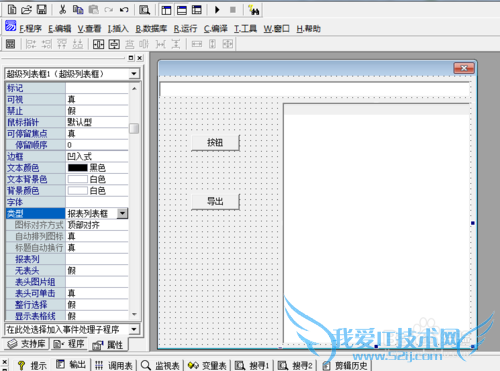This screenshot has width=500, height=371.
Task: Click the make same width icon
Action: coord(197,44)
